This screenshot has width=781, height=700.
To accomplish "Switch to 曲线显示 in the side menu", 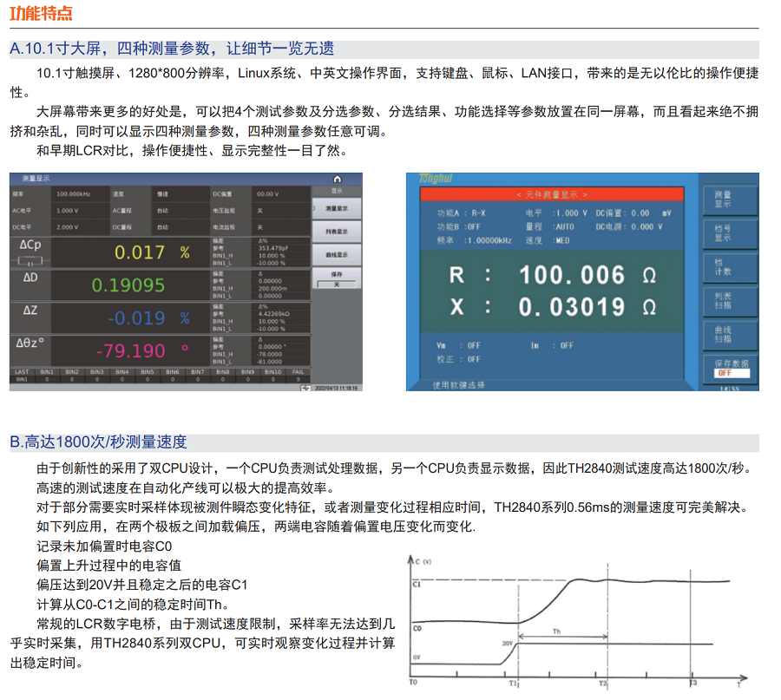I will (337, 255).
